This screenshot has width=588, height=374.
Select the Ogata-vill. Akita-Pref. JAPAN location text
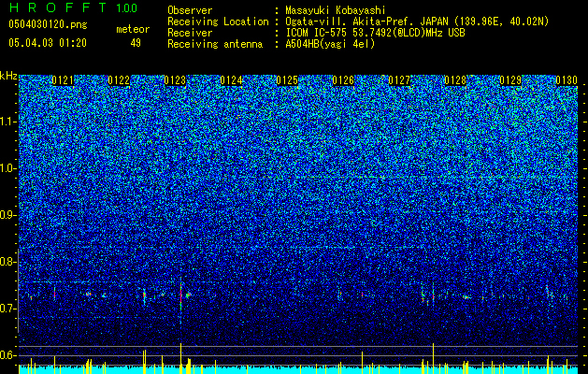[x=417, y=22]
